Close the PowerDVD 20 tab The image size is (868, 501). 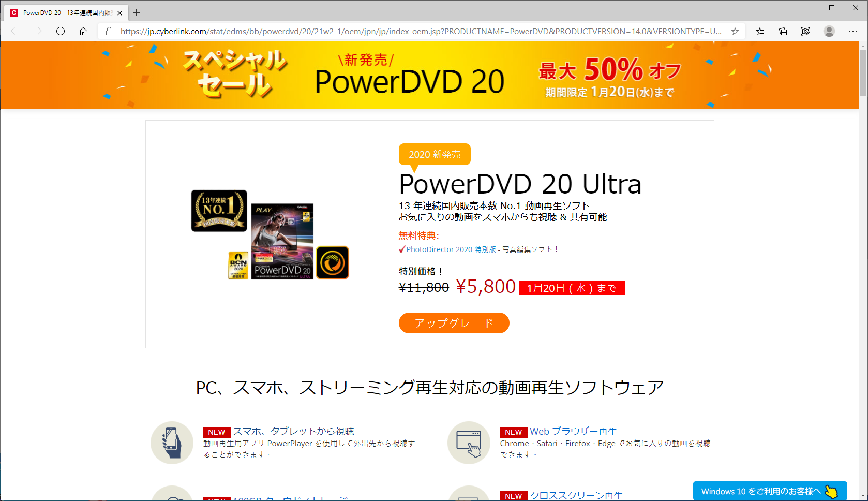click(120, 13)
